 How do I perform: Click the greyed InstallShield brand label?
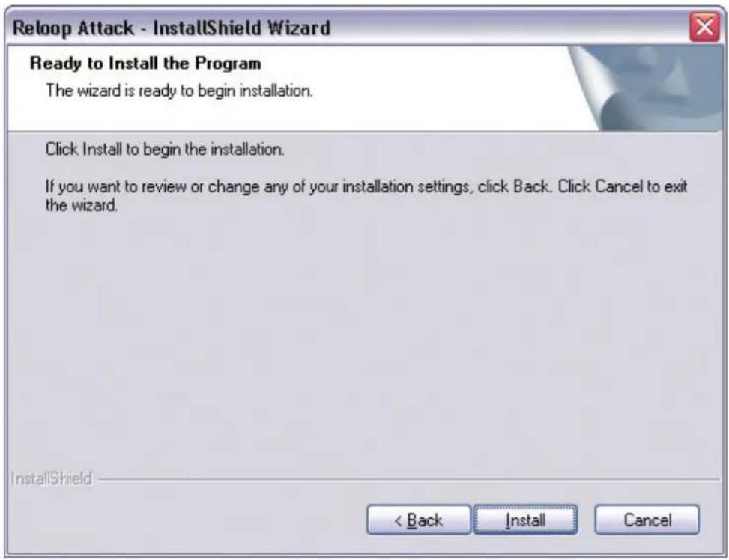coord(51,478)
